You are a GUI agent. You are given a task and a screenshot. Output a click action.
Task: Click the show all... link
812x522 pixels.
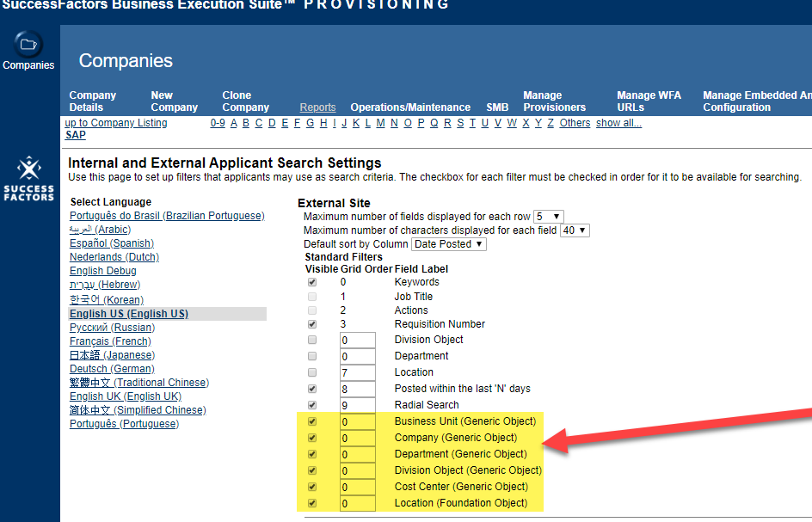point(618,123)
